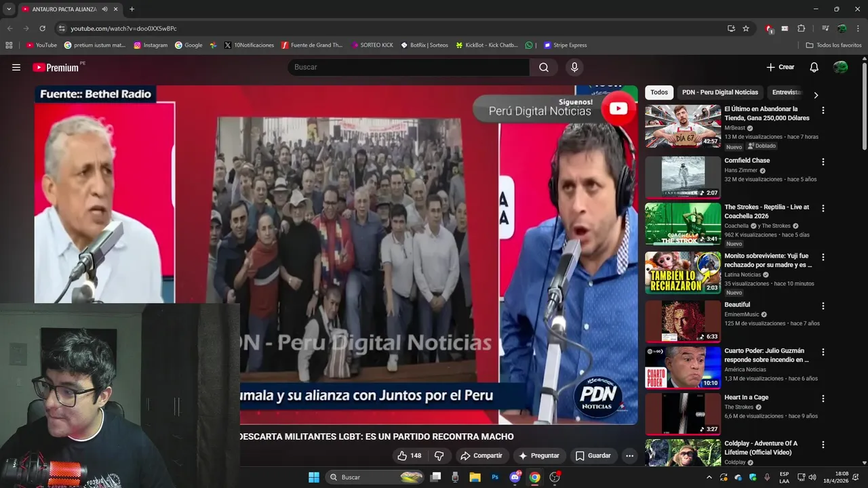Open options for The Strokes Reptilia video

[823, 209]
